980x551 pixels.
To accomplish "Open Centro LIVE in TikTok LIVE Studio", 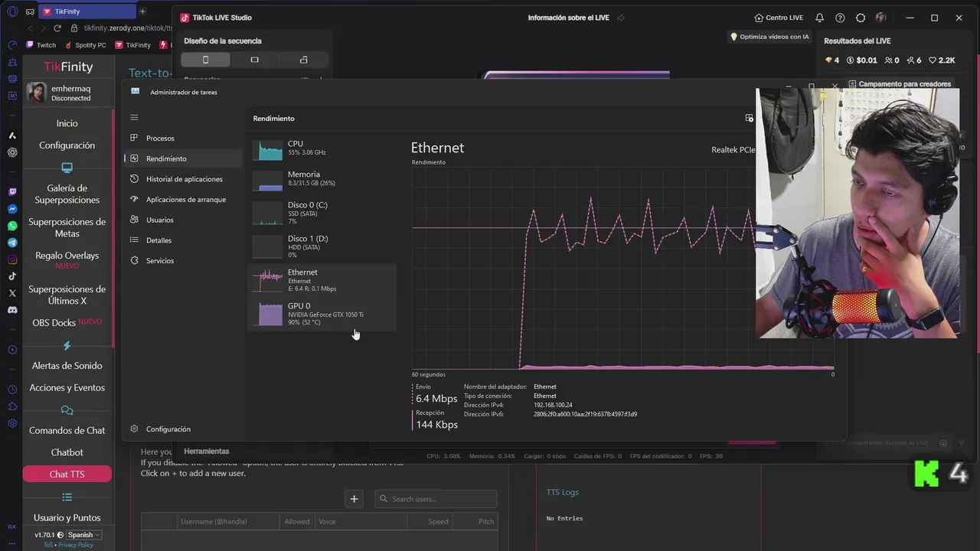I will [779, 18].
